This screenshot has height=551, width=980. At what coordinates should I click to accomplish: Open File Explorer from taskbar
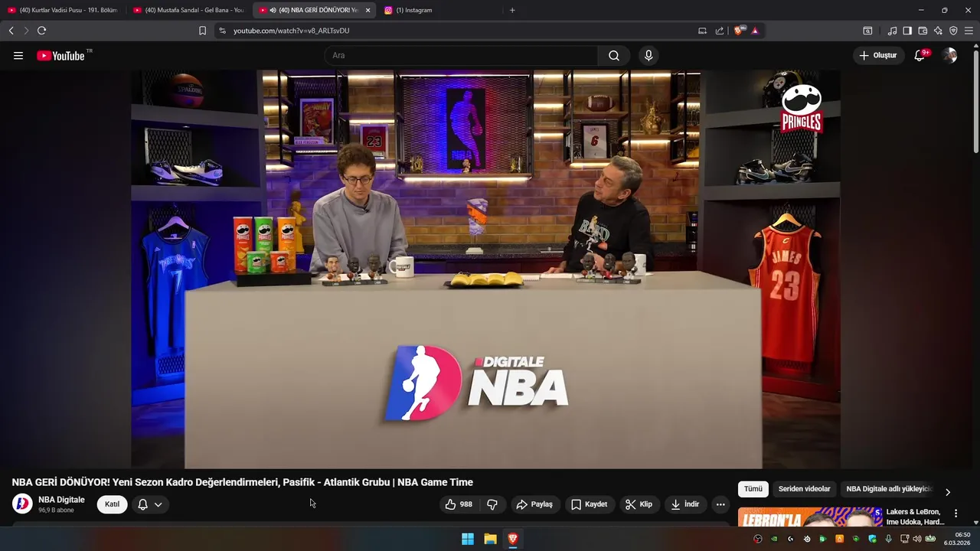[490, 539]
